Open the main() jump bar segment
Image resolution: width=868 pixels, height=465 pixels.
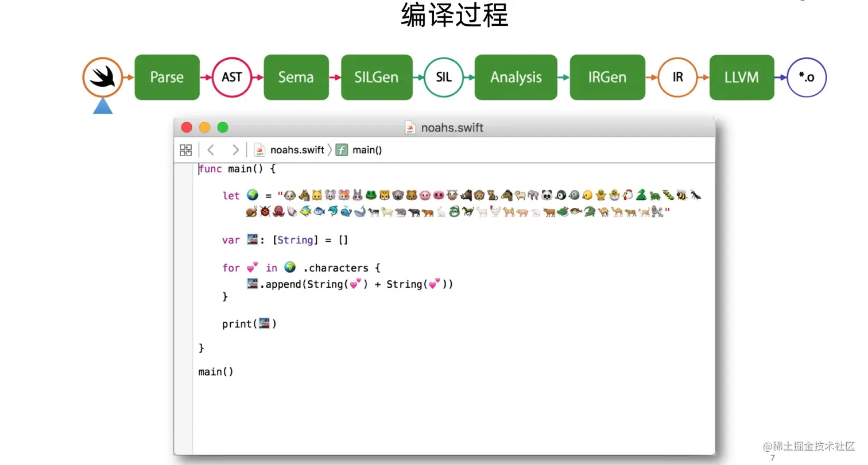(x=367, y=150)
